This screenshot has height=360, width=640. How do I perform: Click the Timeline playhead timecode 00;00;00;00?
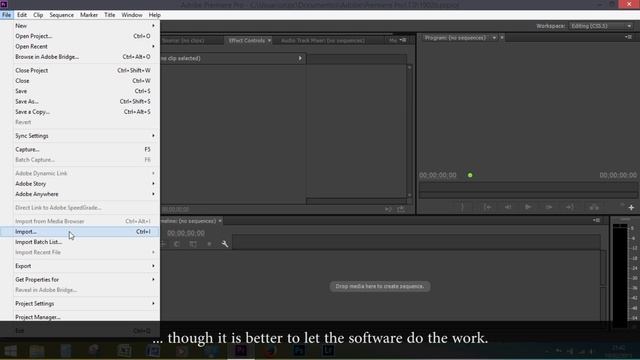pos(186,233)
